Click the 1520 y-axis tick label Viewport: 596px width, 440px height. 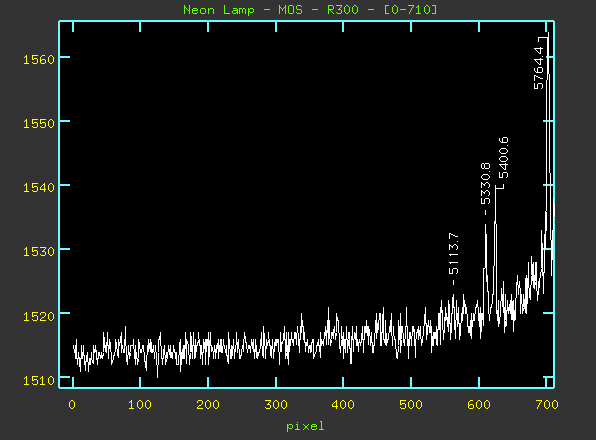click(39, 316)
